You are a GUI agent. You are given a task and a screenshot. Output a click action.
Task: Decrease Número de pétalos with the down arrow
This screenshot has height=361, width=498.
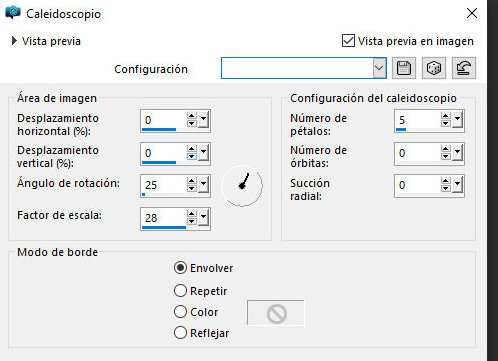click(445, 124)
